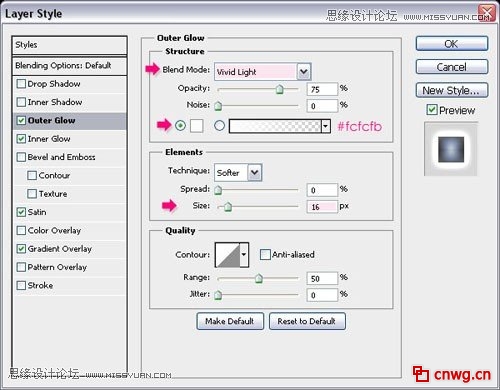This screenshot has width=500, height=390.
Task: Click the Opacity slider handle
Action: 280,89
